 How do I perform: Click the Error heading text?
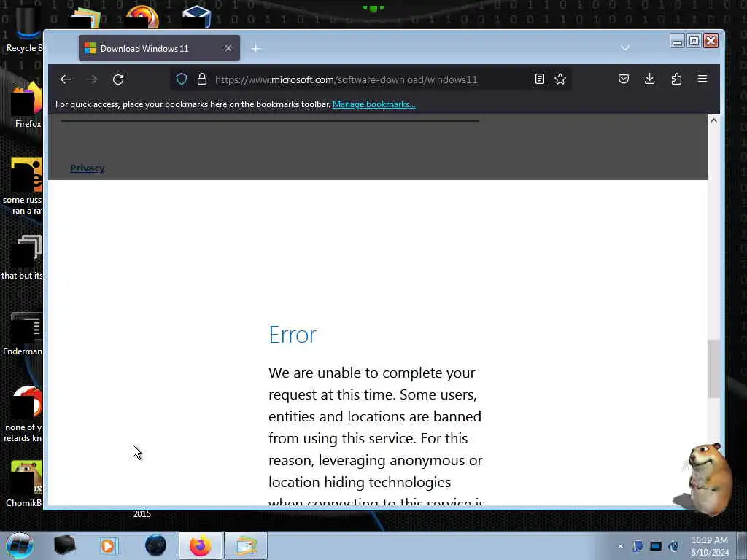293,334
